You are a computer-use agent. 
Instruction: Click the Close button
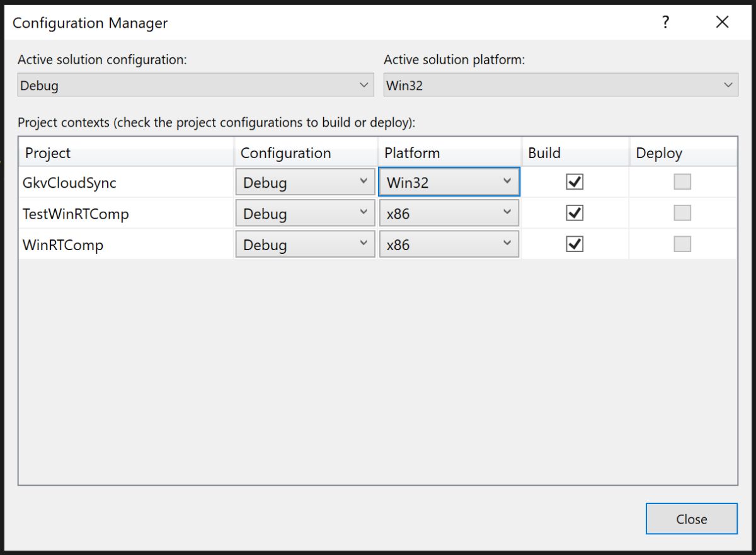(x=691, y=519)
